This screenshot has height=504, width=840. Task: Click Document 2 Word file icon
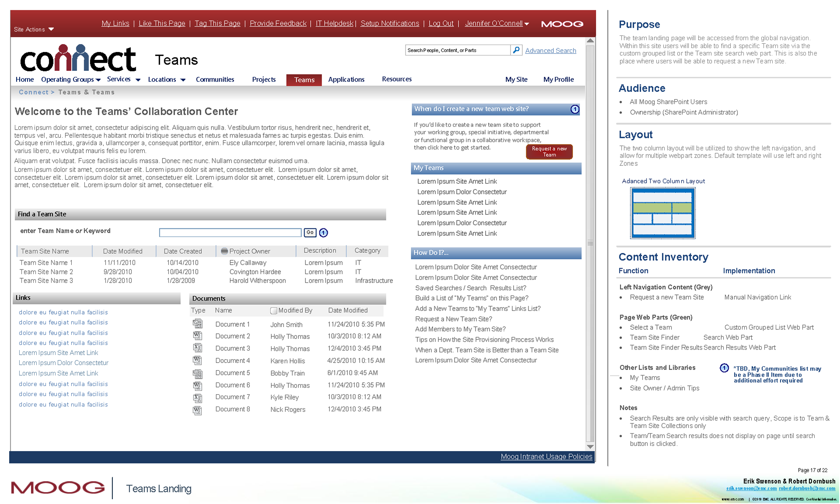tap(198, 336)
